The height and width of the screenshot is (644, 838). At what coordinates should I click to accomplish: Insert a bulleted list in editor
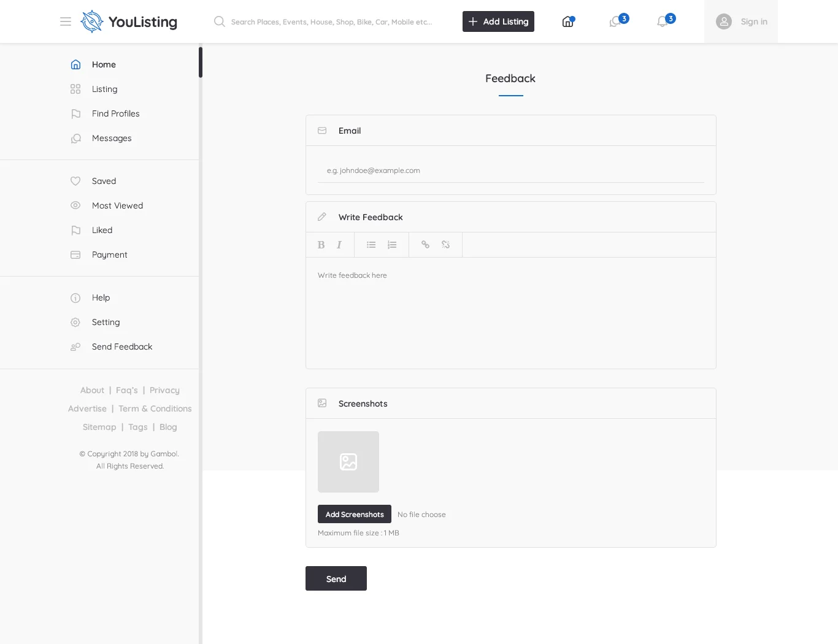tap(371, 245)
